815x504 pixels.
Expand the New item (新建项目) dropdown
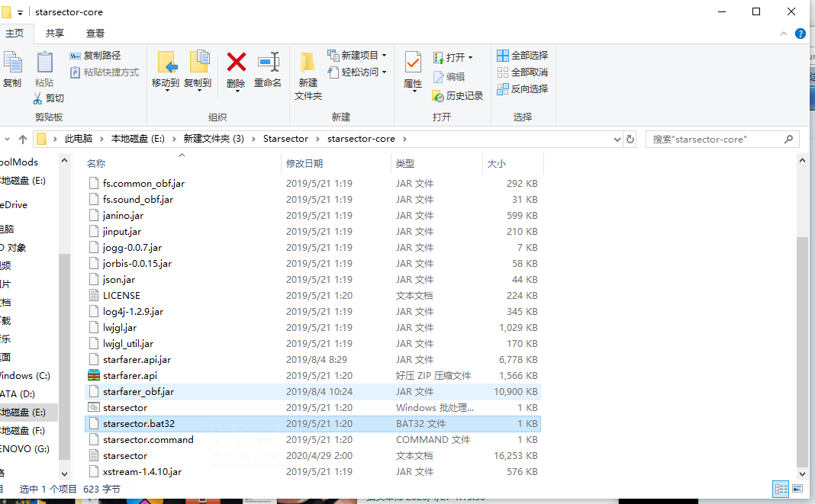tap(384, 56)
